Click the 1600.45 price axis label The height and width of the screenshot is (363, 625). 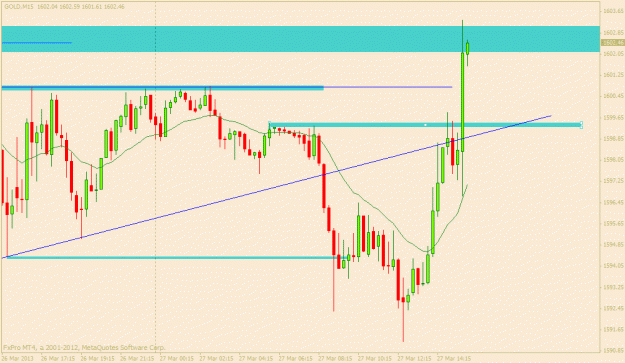pyautogui.click(x=613, y=96)
